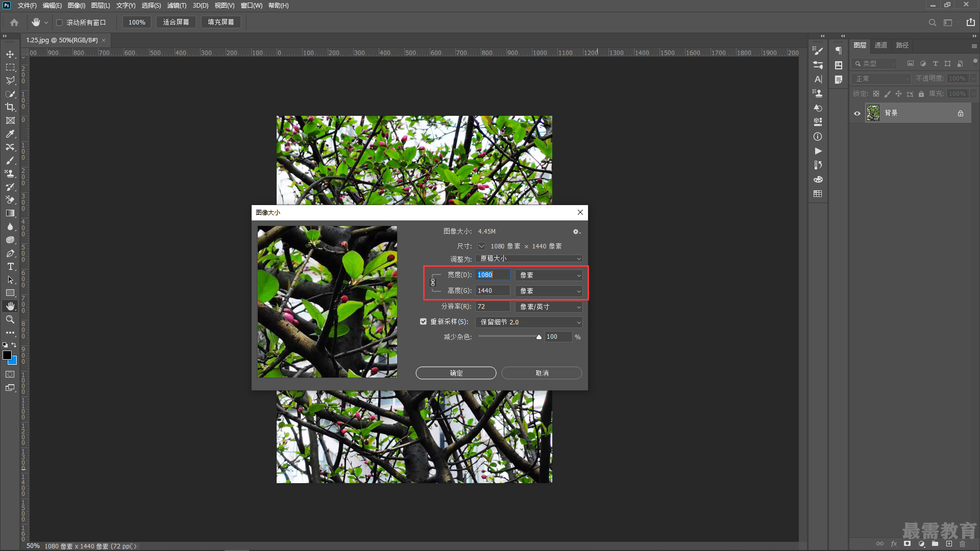The width and height of the screenshot is (980, 551).
Task: Select the Eraser tool
Action: point(9,200)
